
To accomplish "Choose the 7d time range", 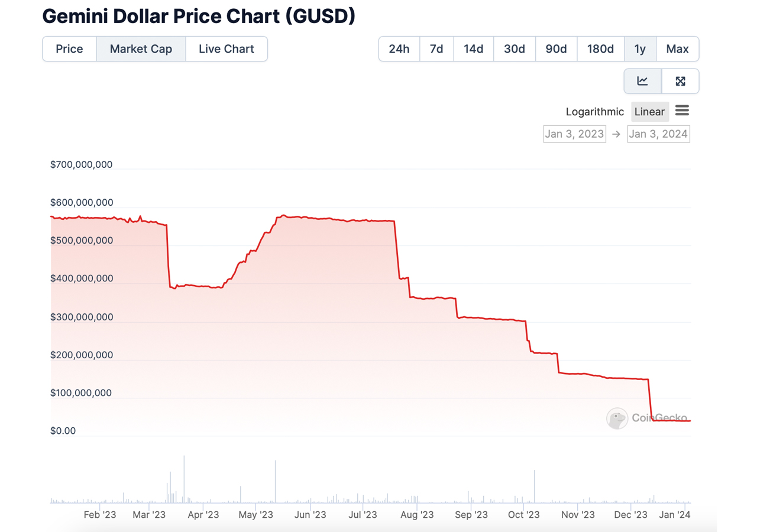I will [436, 49].
